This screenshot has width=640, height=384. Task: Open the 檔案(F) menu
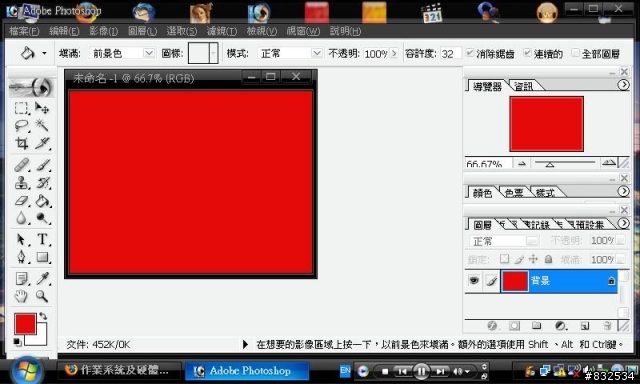(24, 31)
